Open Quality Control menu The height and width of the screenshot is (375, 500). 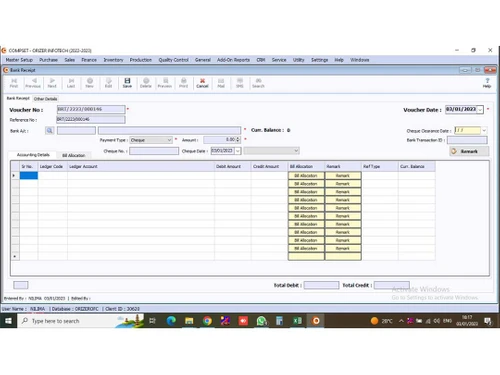pos(173,60)
